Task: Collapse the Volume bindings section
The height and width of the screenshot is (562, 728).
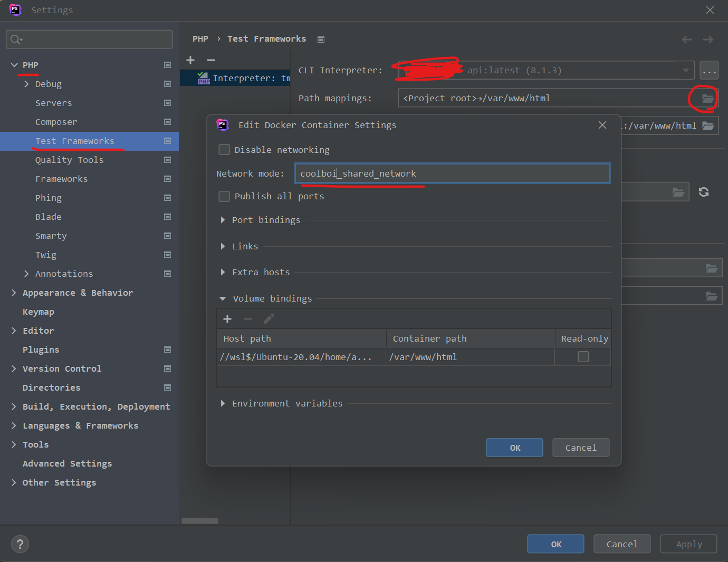Action: click(x=223, y=298)
